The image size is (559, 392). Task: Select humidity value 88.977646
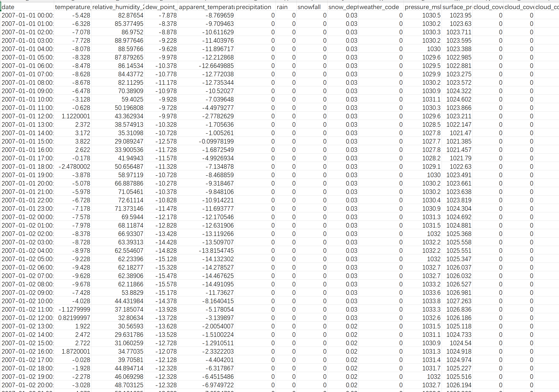[x=129, y=41]
